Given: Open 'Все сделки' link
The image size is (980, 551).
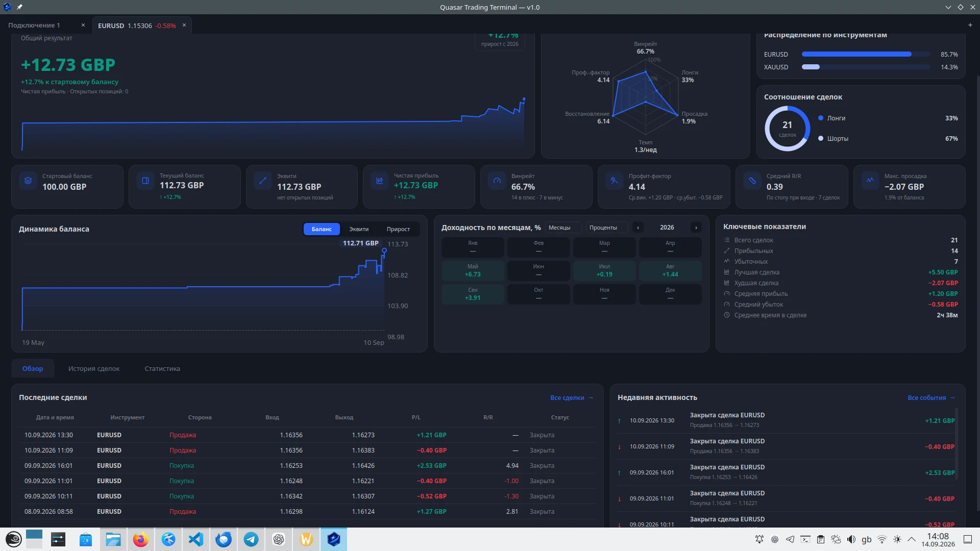Looking at the screenshot, I should point(572,397).
